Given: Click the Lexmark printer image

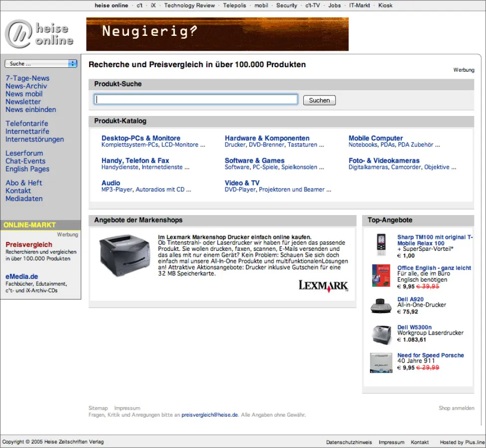Looking at the screenshot, I should click(x=124, y=255).
